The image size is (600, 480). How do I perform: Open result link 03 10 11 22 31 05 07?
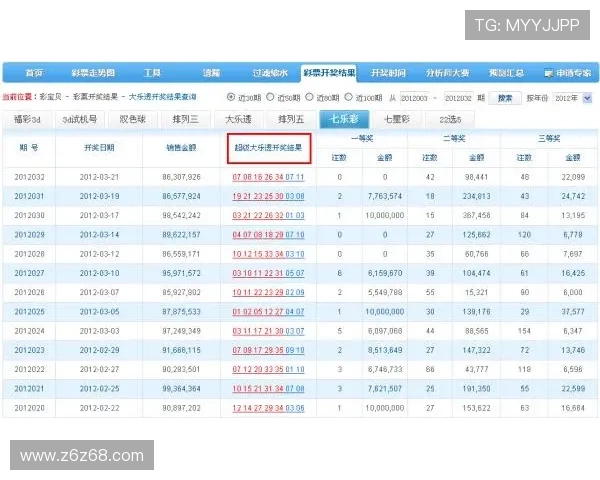tap(268, 274)
